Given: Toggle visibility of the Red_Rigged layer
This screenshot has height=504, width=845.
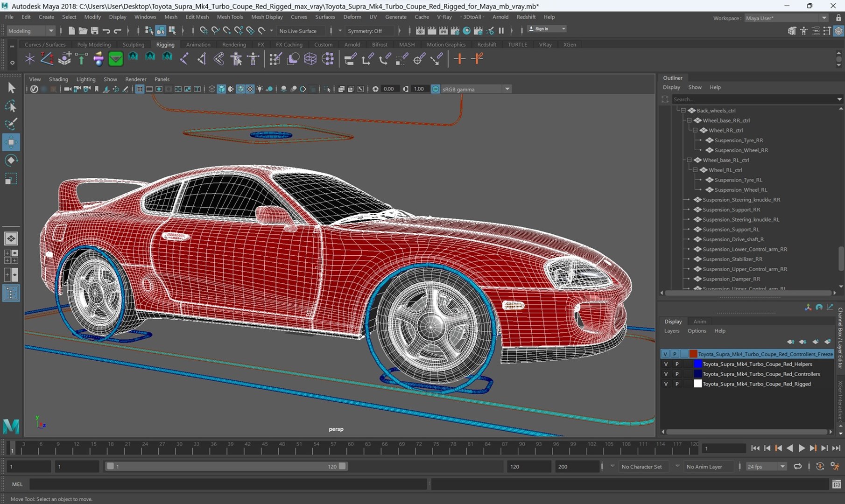Looking at the screenshot, I should [666, 384].
